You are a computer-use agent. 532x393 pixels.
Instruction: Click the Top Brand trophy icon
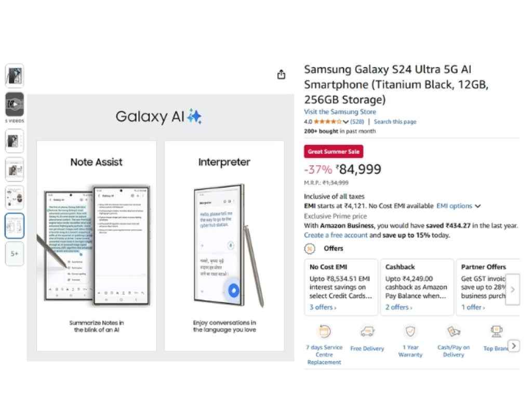(496, 331)
